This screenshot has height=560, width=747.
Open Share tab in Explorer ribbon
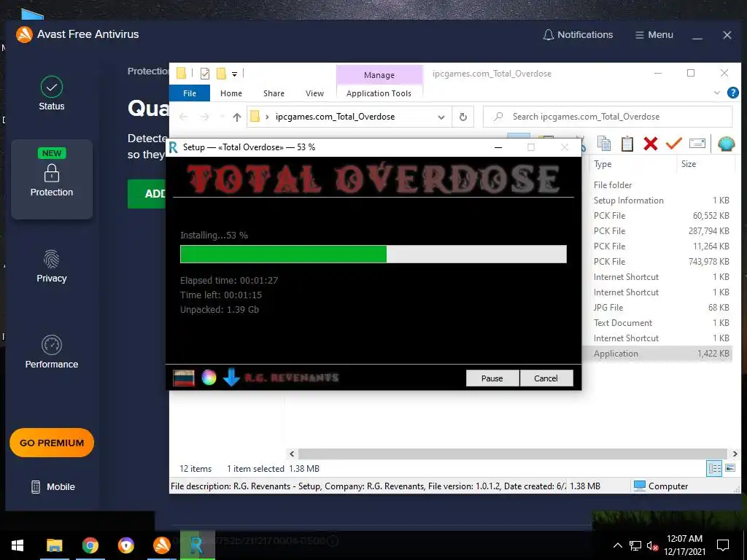274,93
